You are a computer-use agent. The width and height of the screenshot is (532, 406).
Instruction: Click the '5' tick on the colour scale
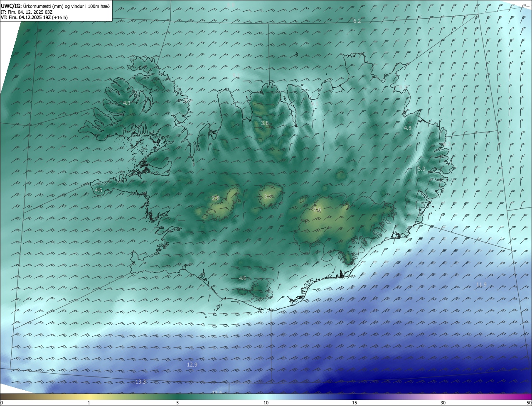coord(177,403)
